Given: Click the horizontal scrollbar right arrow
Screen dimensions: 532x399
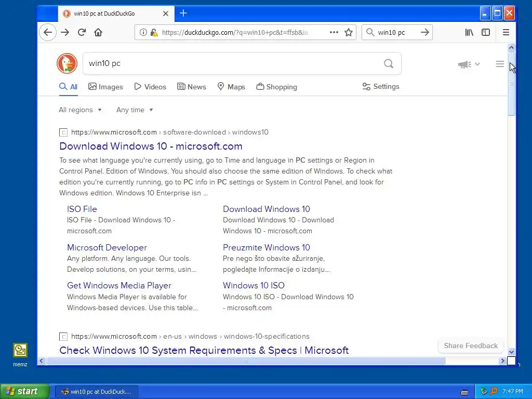Looking at the screenshot, I should (503, 361).
